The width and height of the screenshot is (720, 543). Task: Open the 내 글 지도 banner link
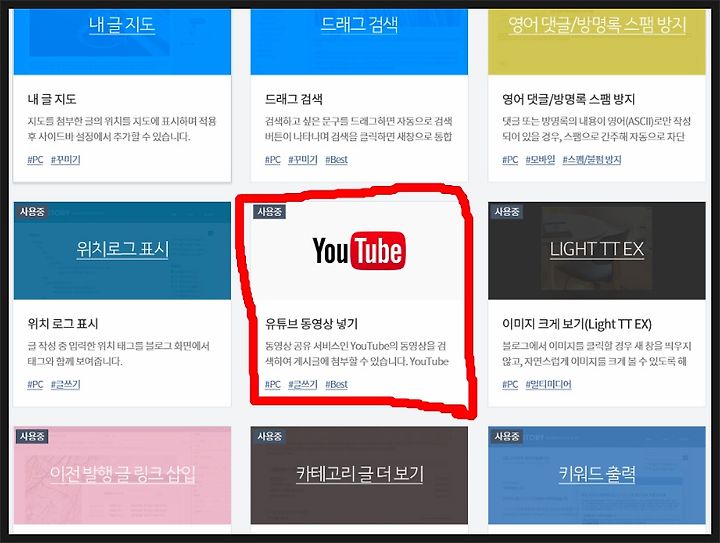[122, 24]
